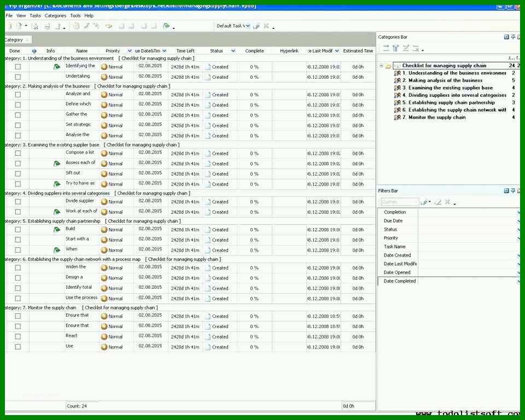Click green flag icon on 'Identifying the' row

[x=57, y=67]
